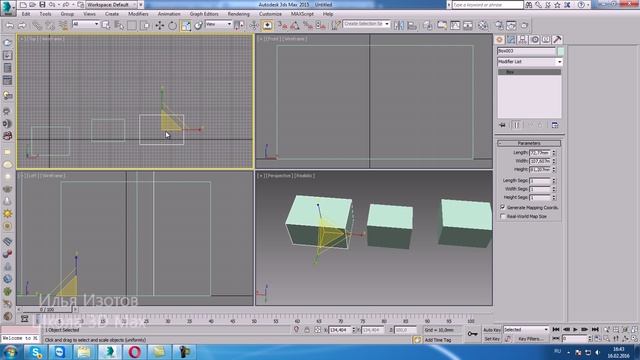
Task: Toggle Set Key mode
Action: [x=492, y=339]
